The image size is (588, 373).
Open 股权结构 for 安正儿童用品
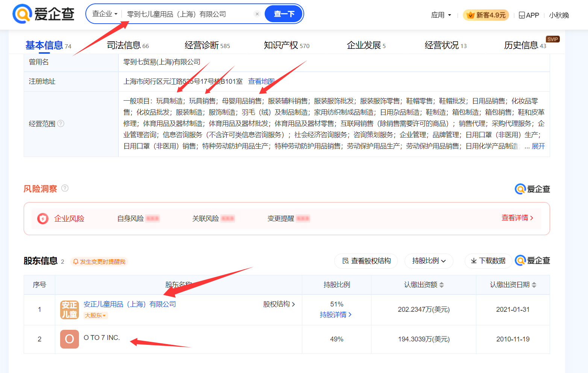pos(279,304)
